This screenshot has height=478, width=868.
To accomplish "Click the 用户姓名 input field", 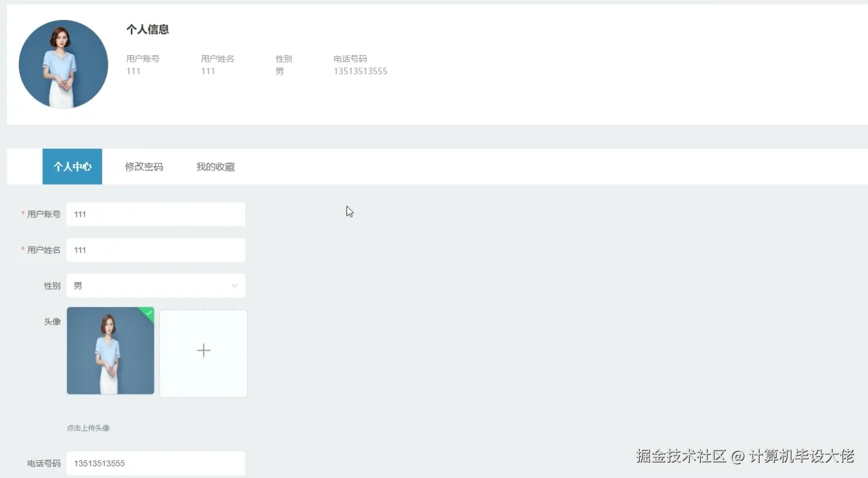I will tap(156, 250).
